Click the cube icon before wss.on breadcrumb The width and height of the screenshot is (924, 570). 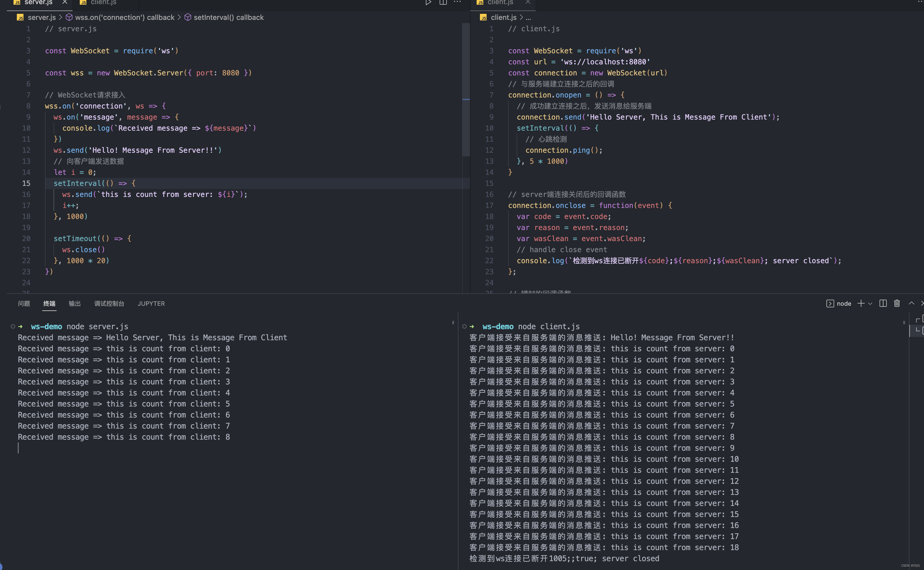click(69, 17)
